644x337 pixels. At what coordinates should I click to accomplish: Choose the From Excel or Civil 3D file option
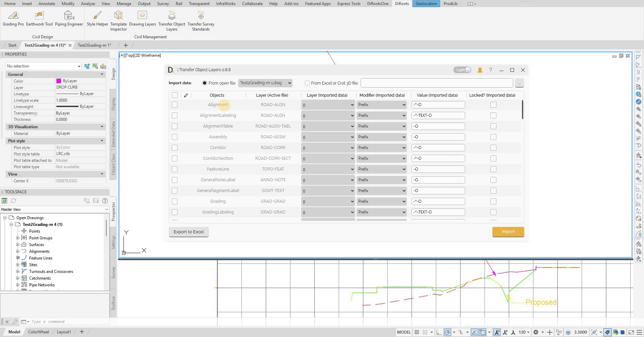(307, 83)
